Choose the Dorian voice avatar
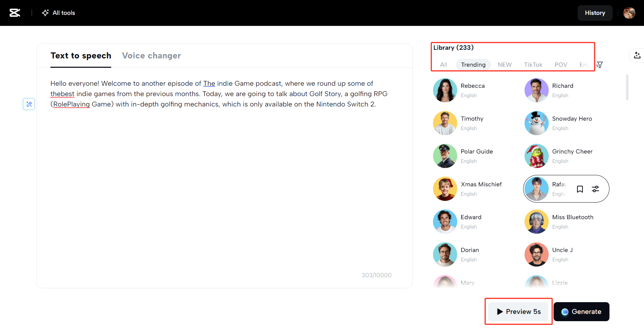Viewport: 644px width, 335px height. (x=445, y=254)
